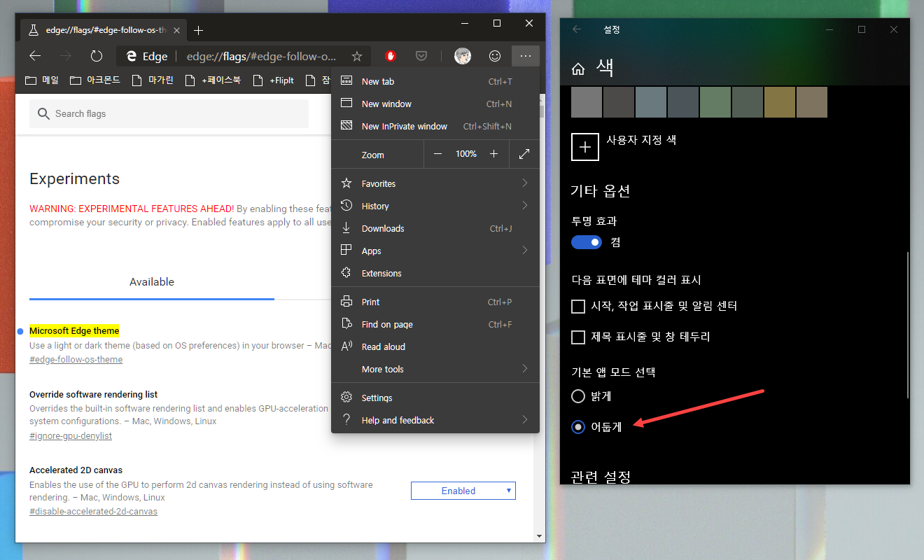The height and width of the screenshot is (560, 924).
Task: Click the Downloads label in the Edge menu
Action: tap(383, 229)
